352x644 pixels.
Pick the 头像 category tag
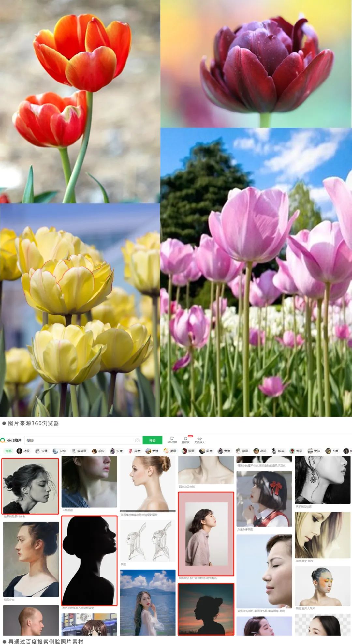(116, 451)
